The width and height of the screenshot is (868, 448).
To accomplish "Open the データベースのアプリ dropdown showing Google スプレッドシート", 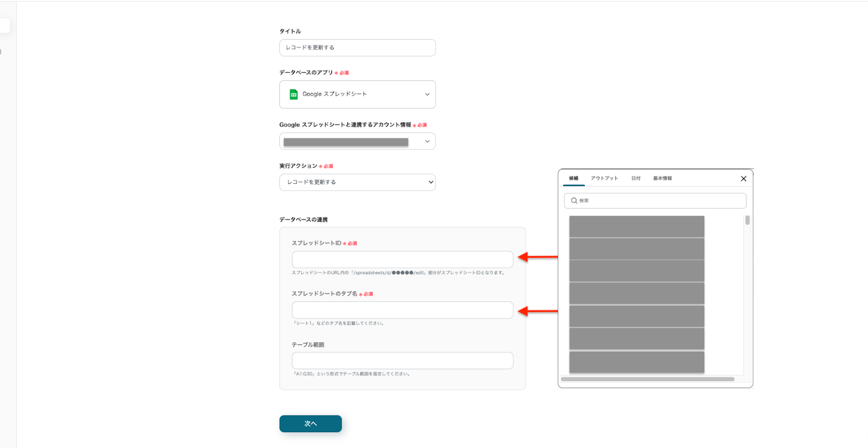I will click(358, 94).
